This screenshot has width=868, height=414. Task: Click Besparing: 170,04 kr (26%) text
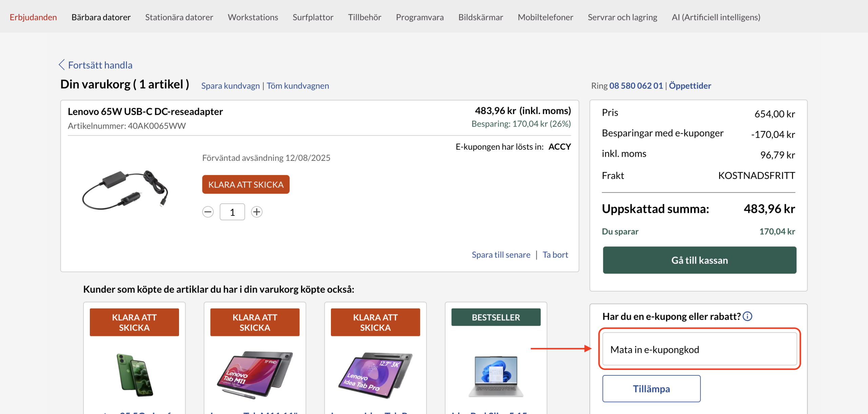521,124
